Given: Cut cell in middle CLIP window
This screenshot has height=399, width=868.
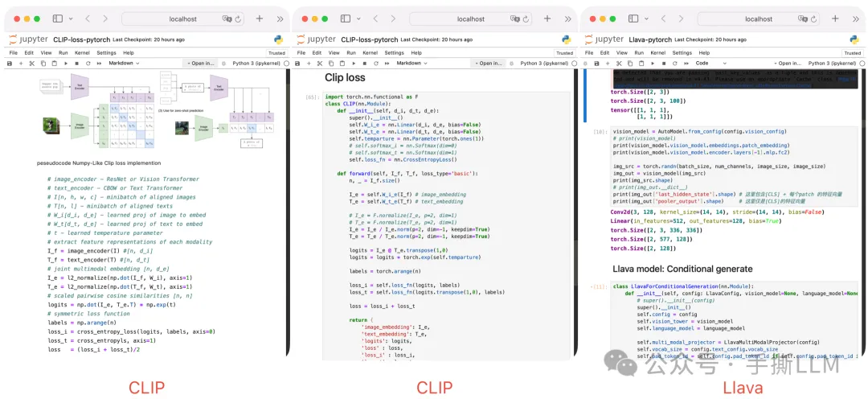Looking at the screenshot, I should (x=320, y=64).
